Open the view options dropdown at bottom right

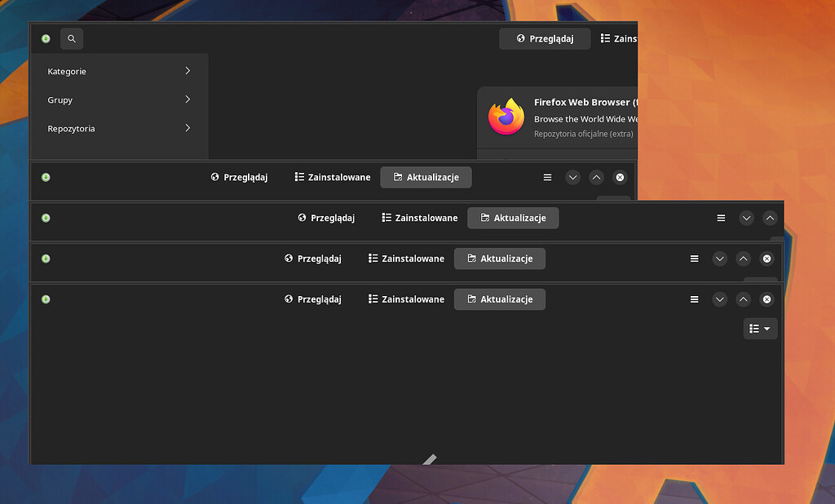pyautogui.click(x=759, y=328)
